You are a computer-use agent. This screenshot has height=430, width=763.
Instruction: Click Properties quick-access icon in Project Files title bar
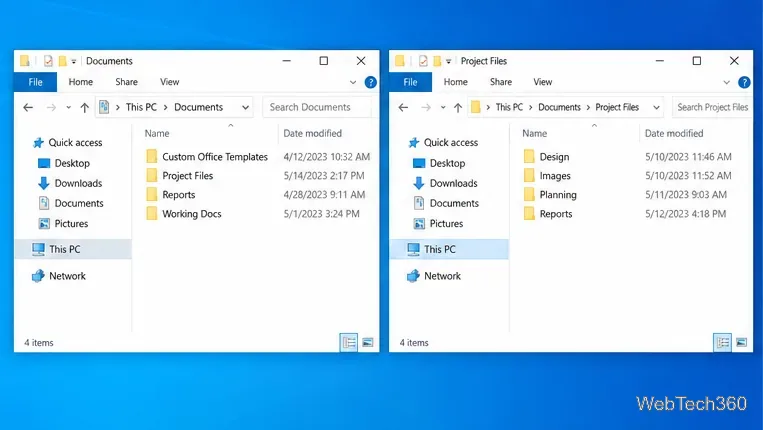(423, 61)
